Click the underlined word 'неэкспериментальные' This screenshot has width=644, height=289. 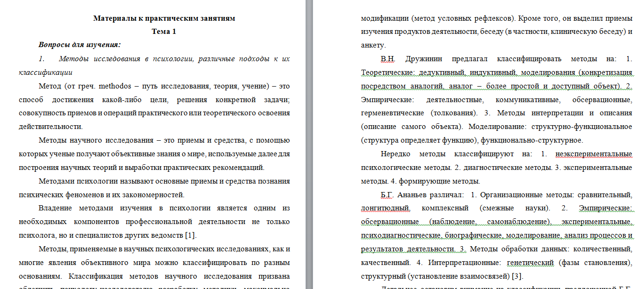[593, 154]
